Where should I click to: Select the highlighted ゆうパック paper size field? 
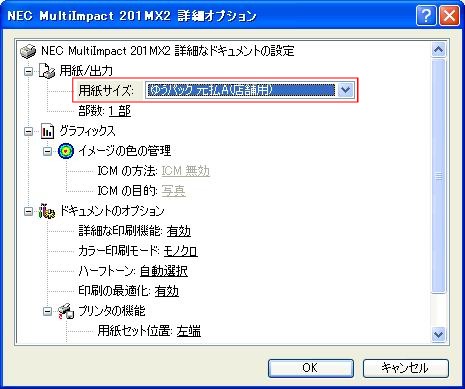(240, 90)
